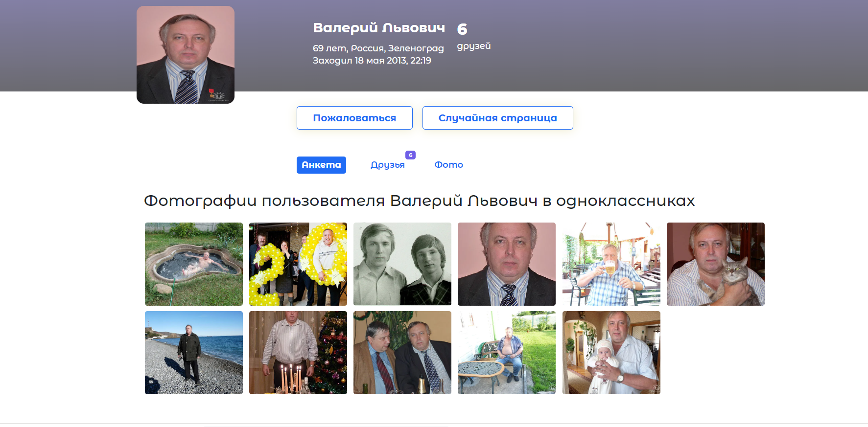
Task: Select the Фото tab
Action: pos(448,165)
